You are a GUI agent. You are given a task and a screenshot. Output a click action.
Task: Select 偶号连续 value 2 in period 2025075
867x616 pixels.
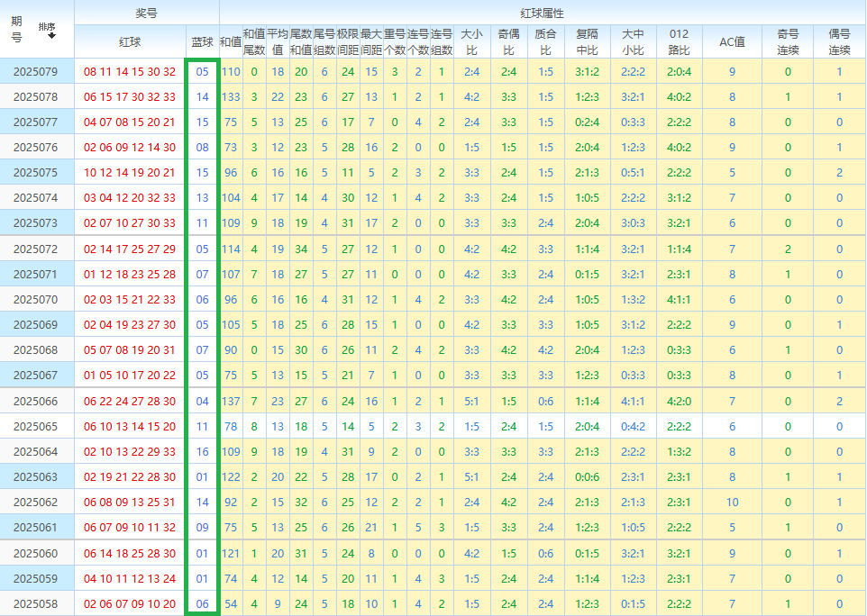[x=839, y=173]
